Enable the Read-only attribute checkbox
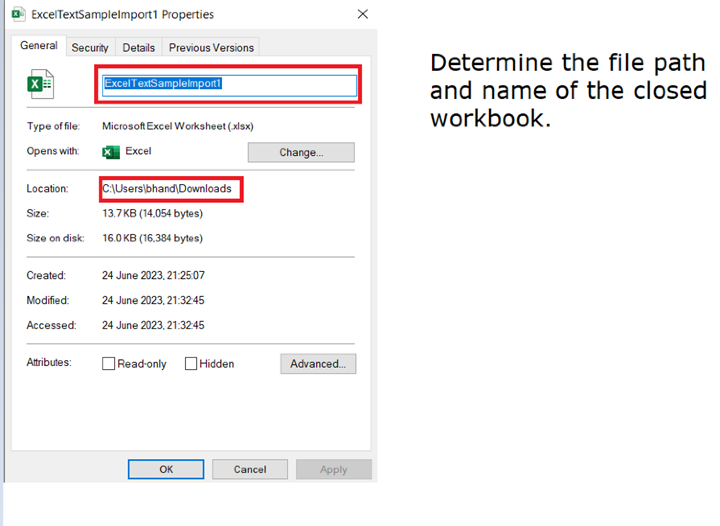Image resolution: width=720 pixels, height=526 pixels. coord(109,364)
